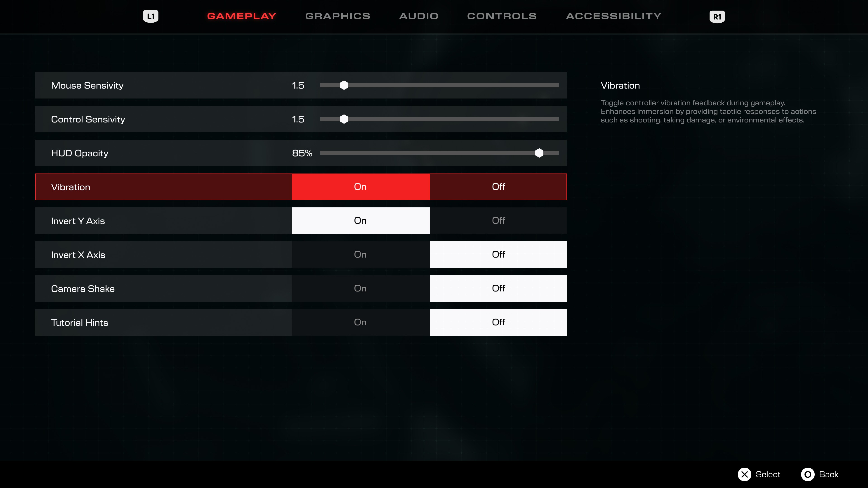Turn Camera Shake on
The height and width of the screenshot is (488, 868).
(x=360, y=288)
